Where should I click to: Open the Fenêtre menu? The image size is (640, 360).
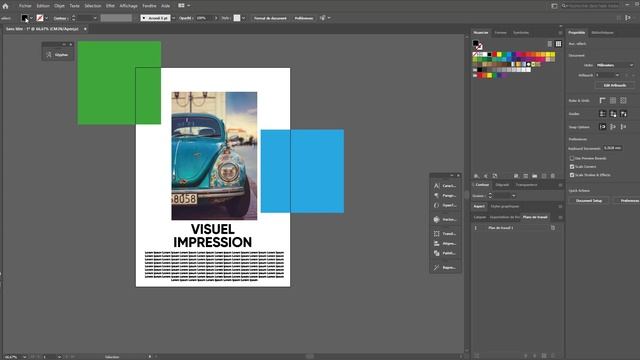coord(149,6)
